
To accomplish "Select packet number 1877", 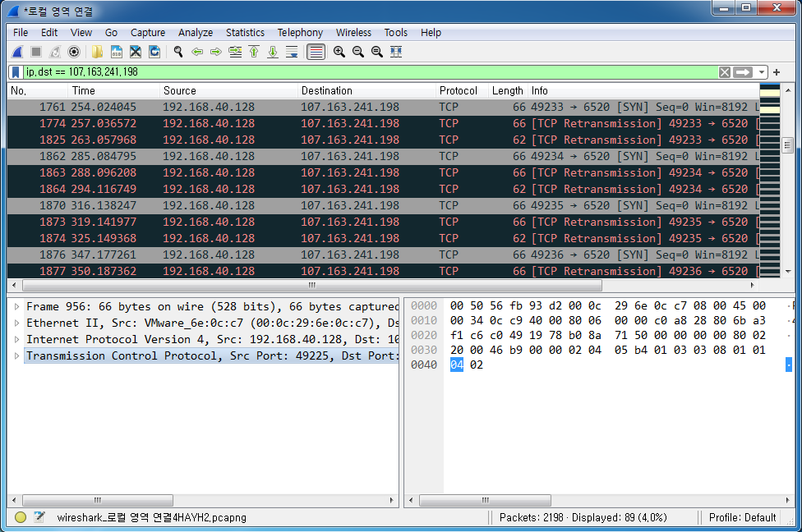I will 383,271.
